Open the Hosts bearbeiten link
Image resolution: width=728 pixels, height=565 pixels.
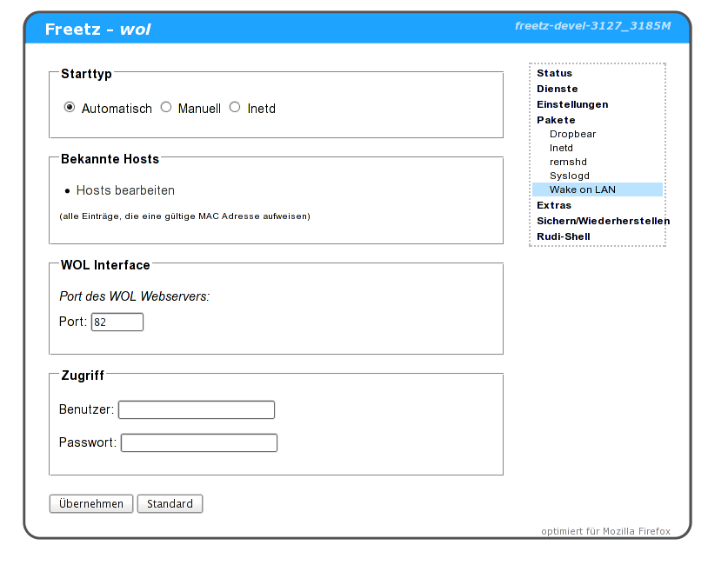coord(125,190)
